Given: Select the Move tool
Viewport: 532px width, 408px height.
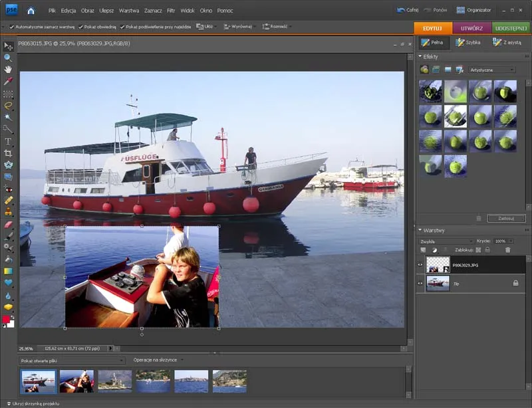Looking at the screenshot, I should point(8,46).
